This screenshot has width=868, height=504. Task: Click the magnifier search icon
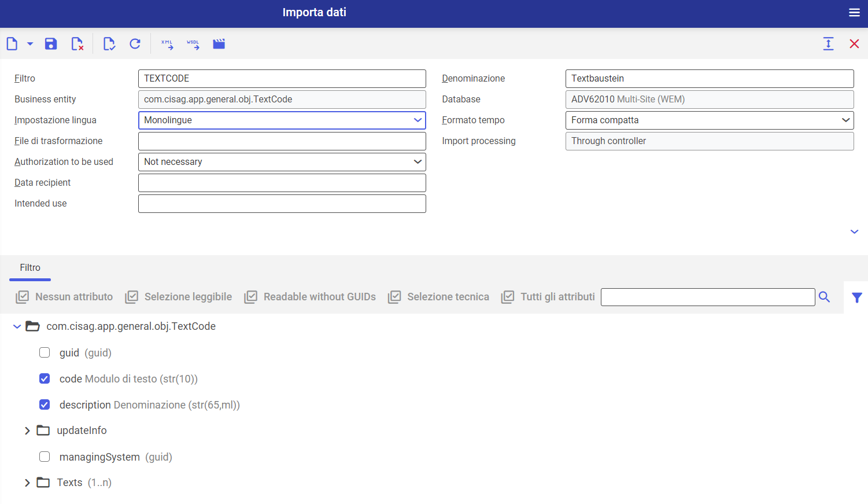[825, 297]
